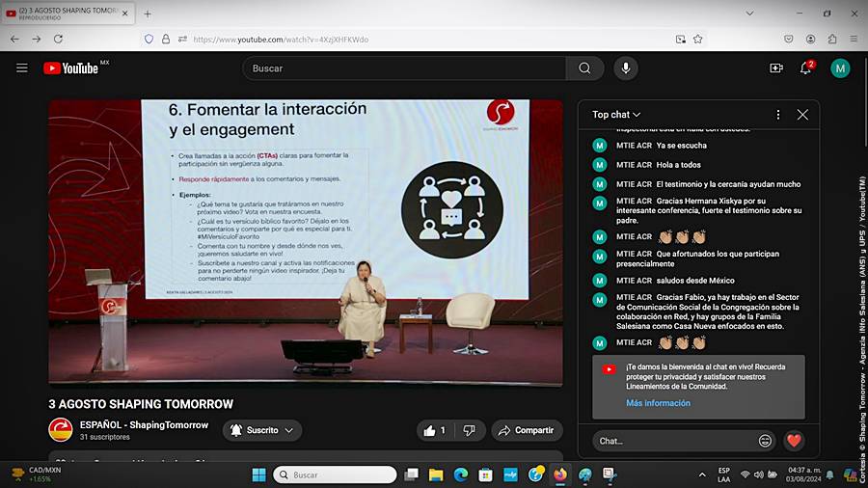The image size is (868, 488).
Task: Open Firefox in the taskbar
Action: [x=560, y=474]
